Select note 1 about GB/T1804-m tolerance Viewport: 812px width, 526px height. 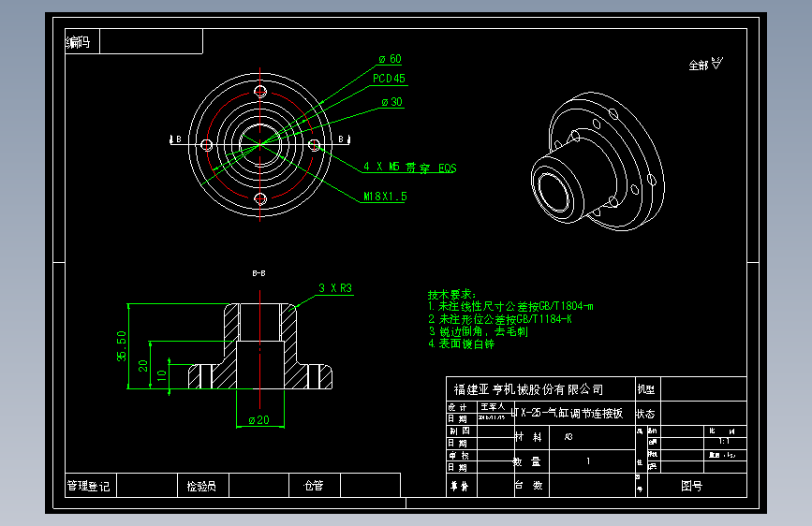pyautogui.click(x=510, y=306)
